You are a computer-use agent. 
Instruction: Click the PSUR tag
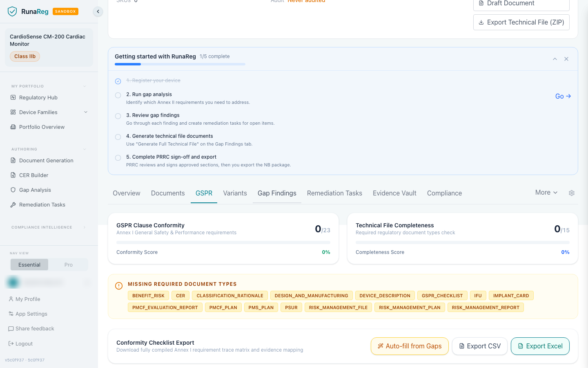point(291,307)
